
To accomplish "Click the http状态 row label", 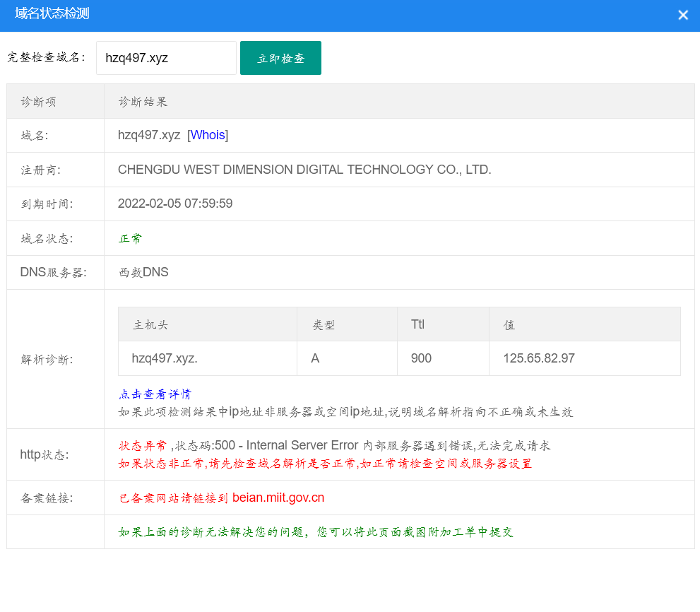I will 45,454.
